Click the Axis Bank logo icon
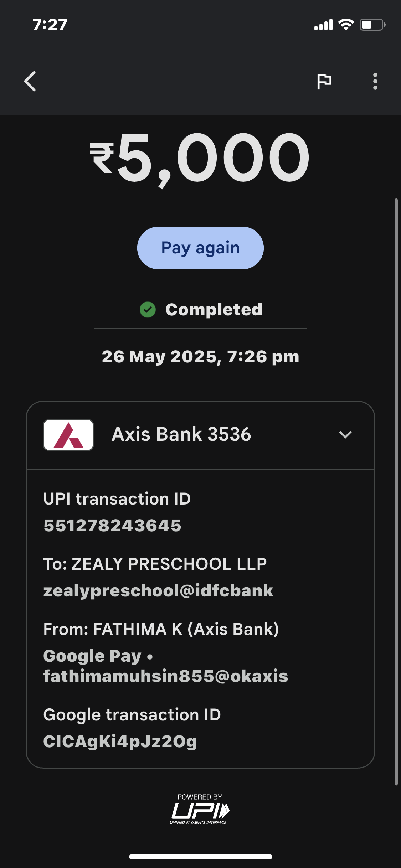This screenshot has width=401, height=868. pyautogui.click(x=68, y=435)
